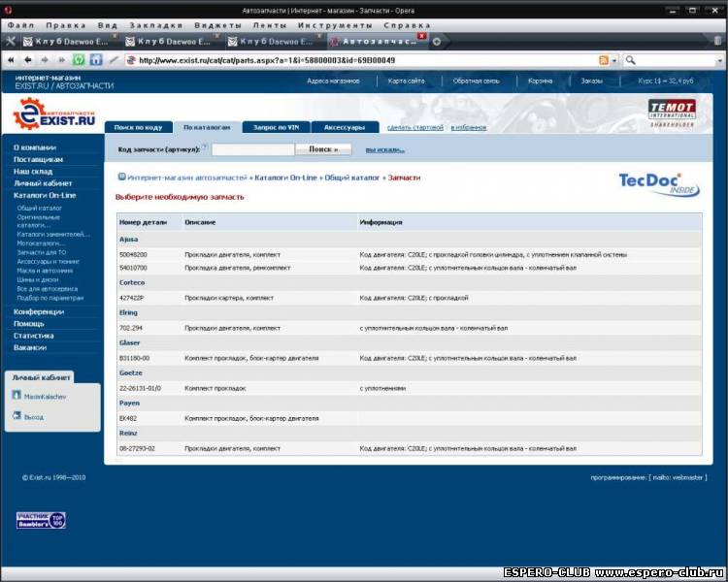728x582 pixels.
Task: Click the rewind navigation button
Action: [11, 60]
